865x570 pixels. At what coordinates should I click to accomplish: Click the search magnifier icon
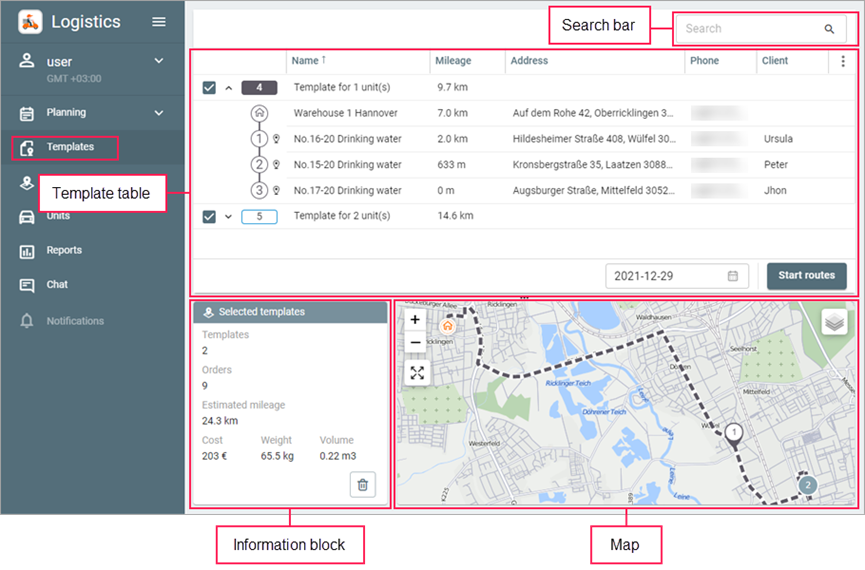pos(829,29)
